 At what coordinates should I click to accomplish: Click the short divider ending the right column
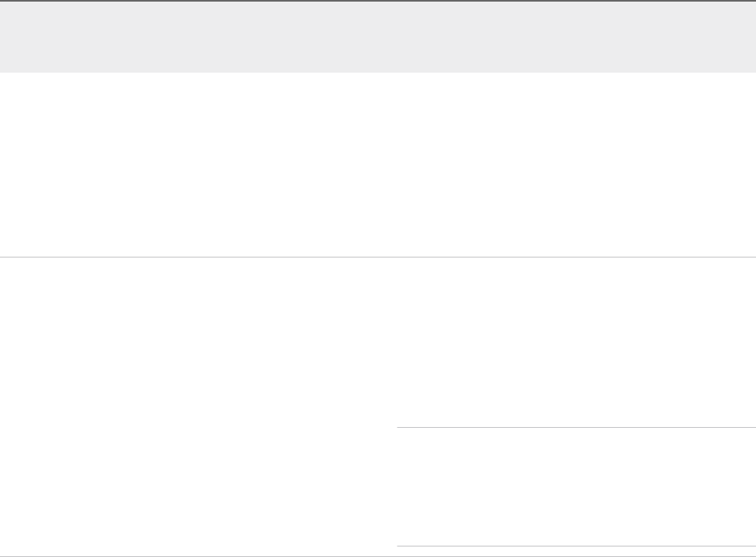click(x=575, y=547)
